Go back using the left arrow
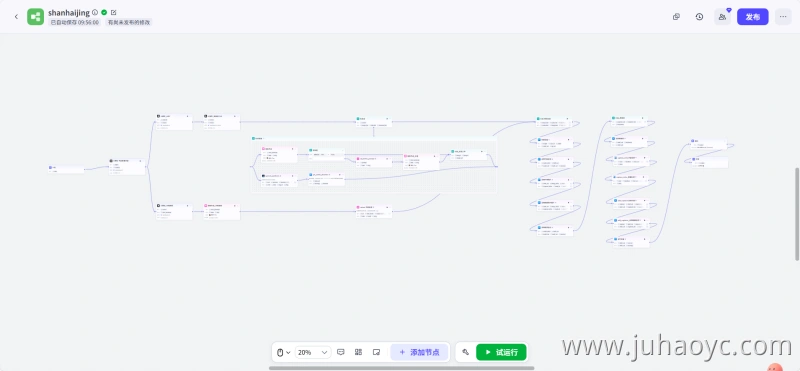 coord(16,17)
